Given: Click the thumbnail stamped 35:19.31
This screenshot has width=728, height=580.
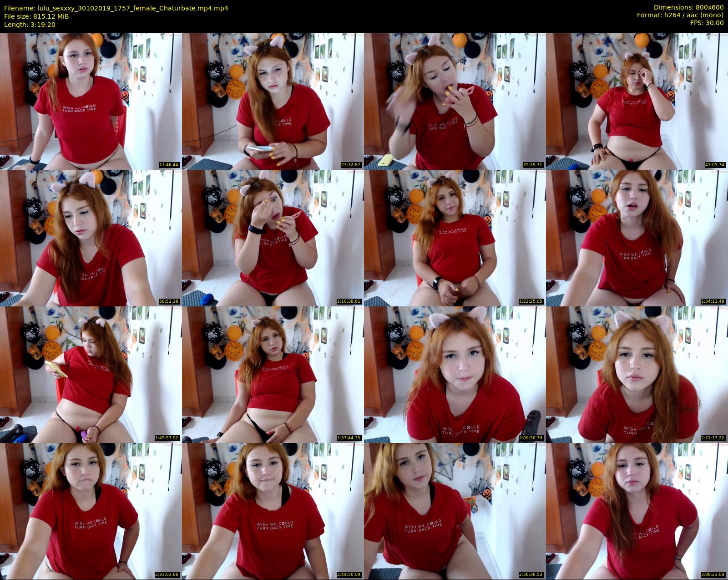Looking at the screenshot, I should tap(455, 102).
